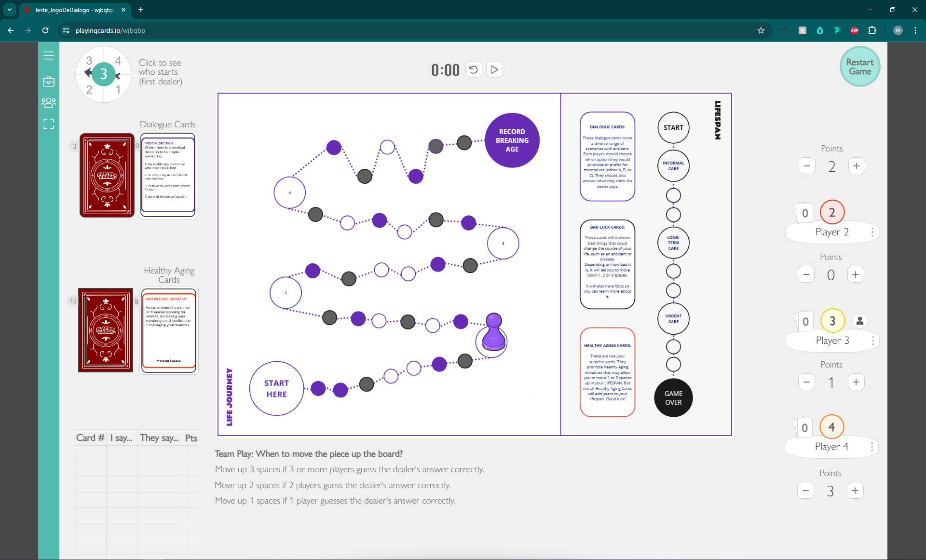Open Player 3 options menu
This screenshot has width=926, height=560.
[872, 341]
